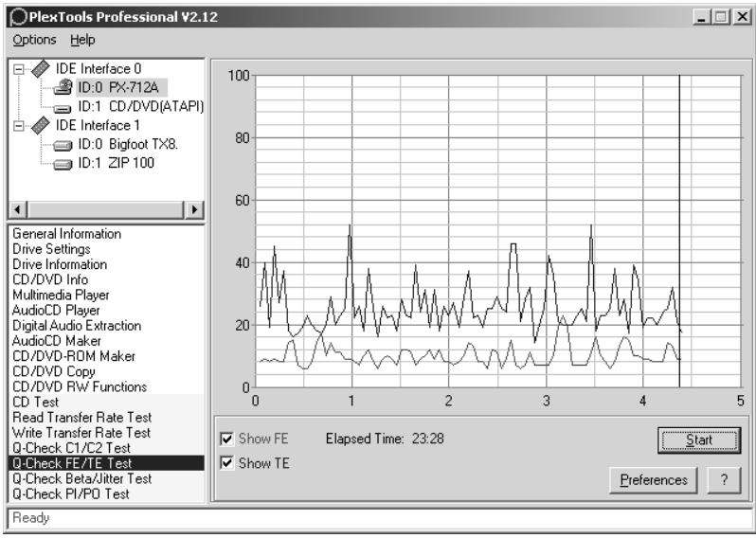This screenshot has width=756, height=538.
Task: Open AudioCD Player
Action: 56,311
